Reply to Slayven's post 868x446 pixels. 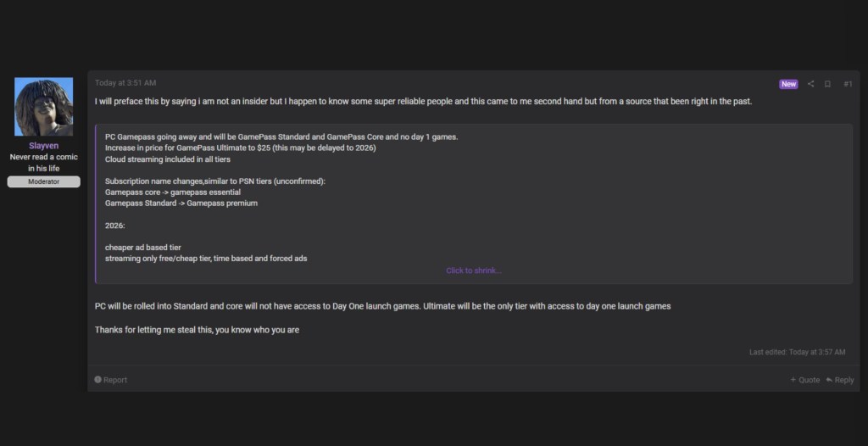(840, 380)
